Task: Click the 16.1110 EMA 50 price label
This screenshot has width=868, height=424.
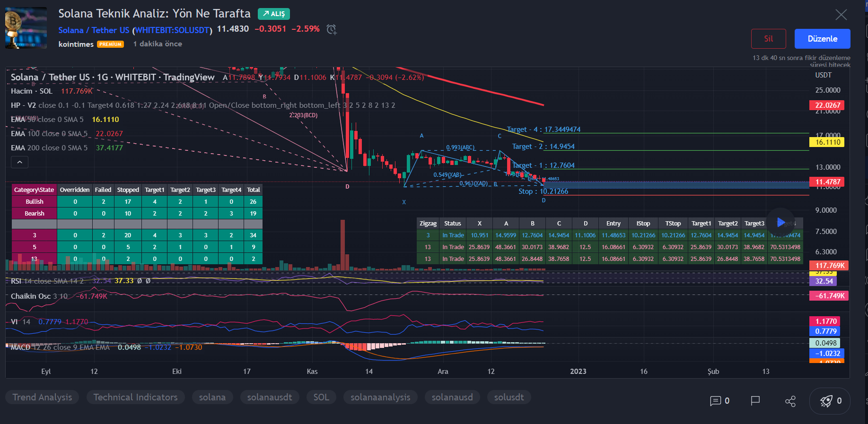Action: 827,142
